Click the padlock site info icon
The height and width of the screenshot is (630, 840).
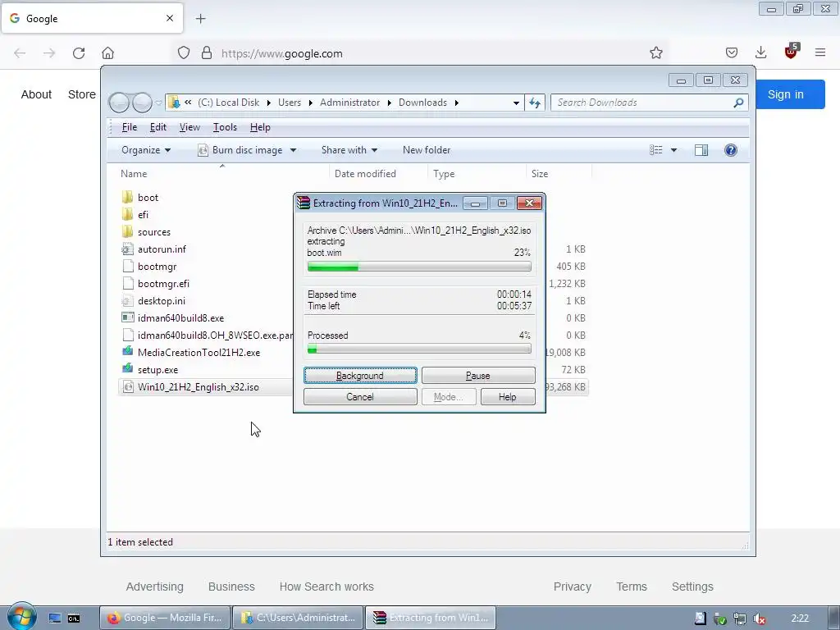coord(206,53)
